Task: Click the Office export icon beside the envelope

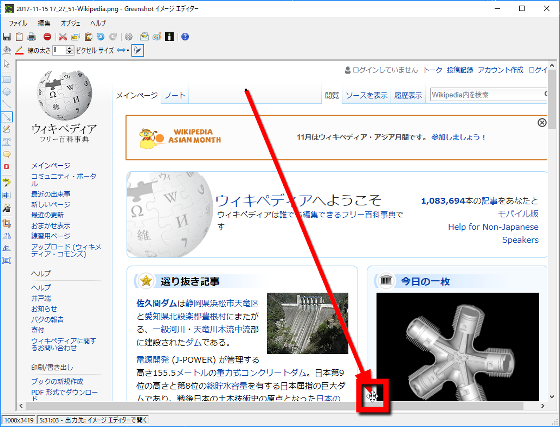Action: [157, 36]
